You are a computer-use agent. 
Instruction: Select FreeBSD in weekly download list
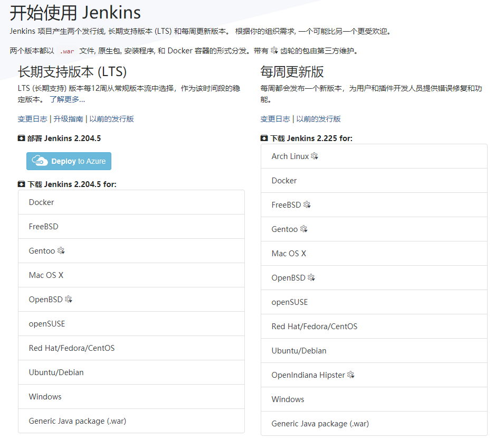click(374, 204)
